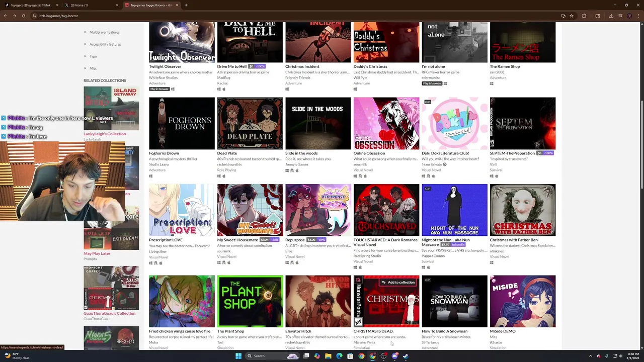Click the Christmas Incident title
The height and width of the screenshot is (362, 644).
(302, 66)
